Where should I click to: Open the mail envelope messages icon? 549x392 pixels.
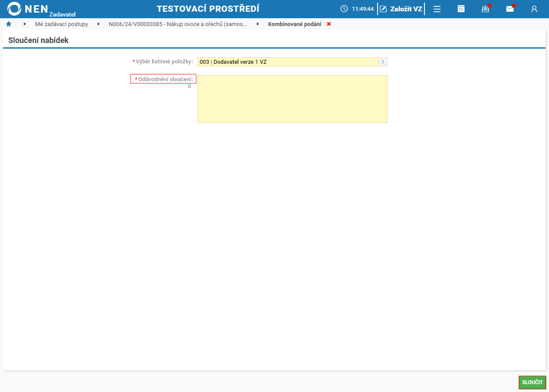[x=510, y=9]
